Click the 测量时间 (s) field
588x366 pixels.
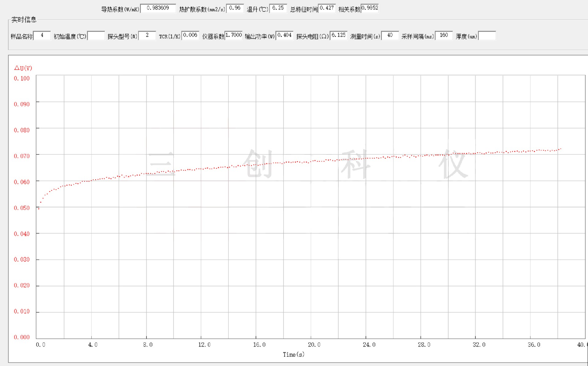pyautogui.click(x=390, y=36)
